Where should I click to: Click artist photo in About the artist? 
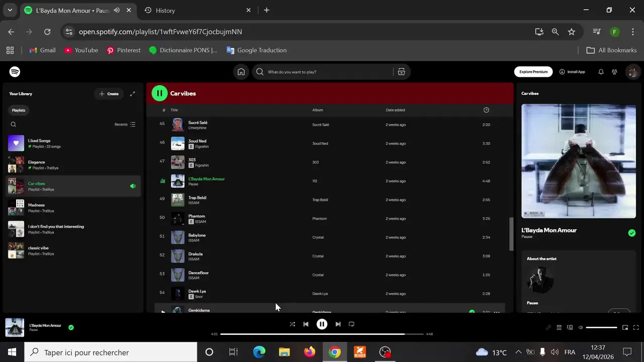point(540,280)
